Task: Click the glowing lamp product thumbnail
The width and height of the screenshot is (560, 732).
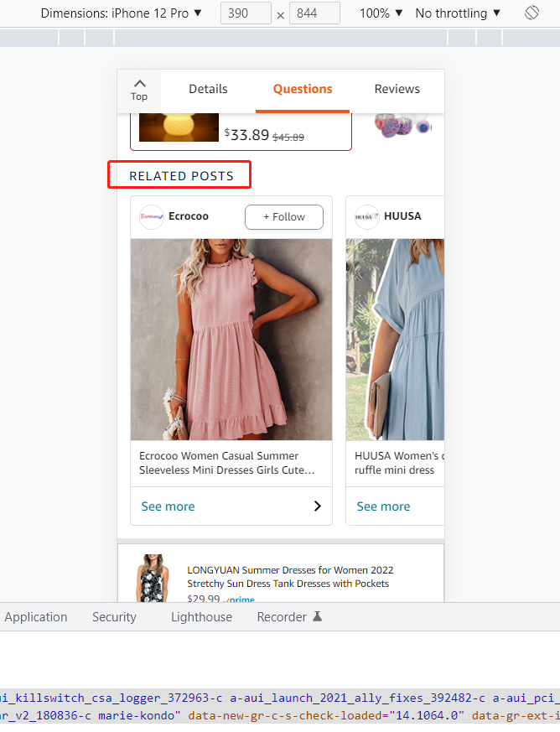Action: [x=179, y=127]
